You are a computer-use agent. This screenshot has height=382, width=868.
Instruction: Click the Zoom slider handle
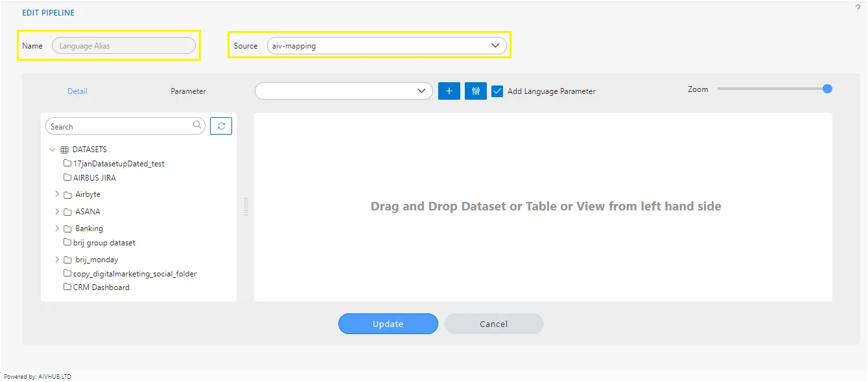827,89
